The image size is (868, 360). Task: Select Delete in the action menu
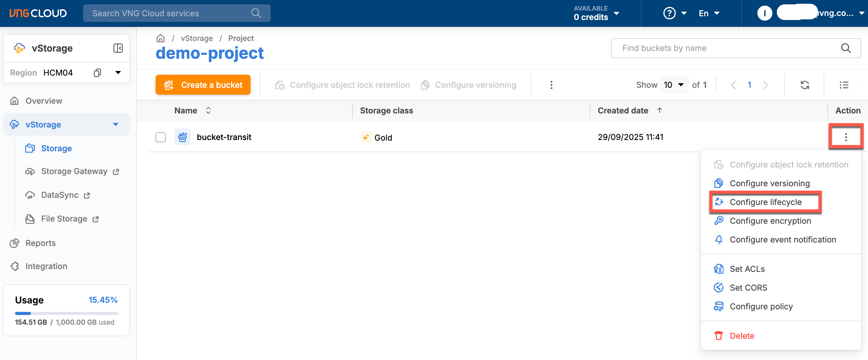click(742, 336)
